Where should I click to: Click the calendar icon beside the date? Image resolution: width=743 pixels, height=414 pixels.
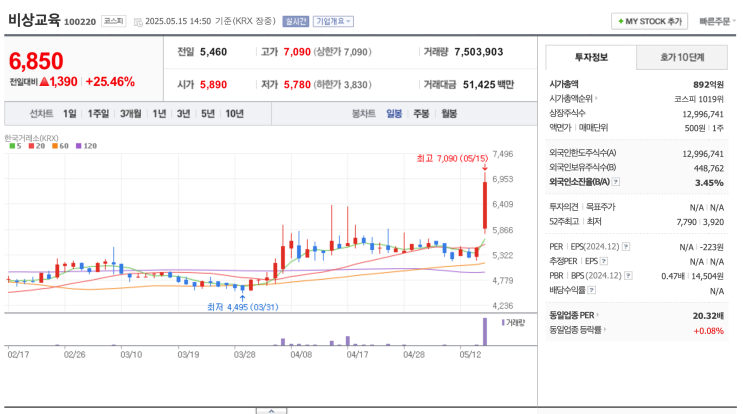coord(138,22)
